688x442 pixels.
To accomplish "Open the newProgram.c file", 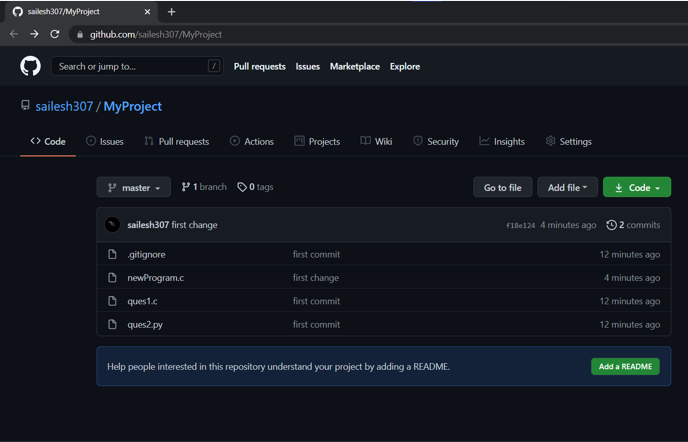I will coord(155,278).
